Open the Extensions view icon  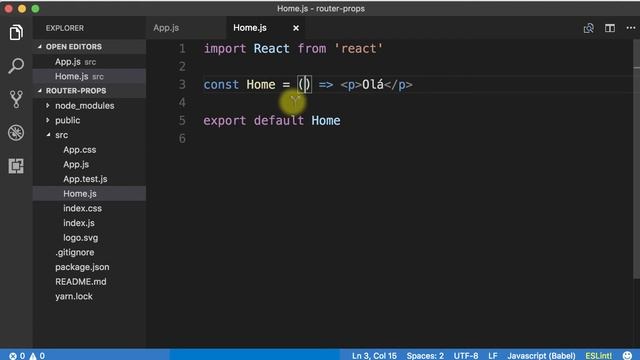[16, 166]
